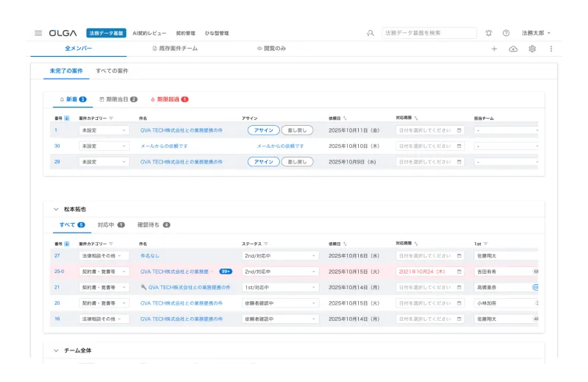Image resolution: width=588 pixels, height=382 pixels.
Task: Open the 法務太郎 user menu
Action: (536, 33)
